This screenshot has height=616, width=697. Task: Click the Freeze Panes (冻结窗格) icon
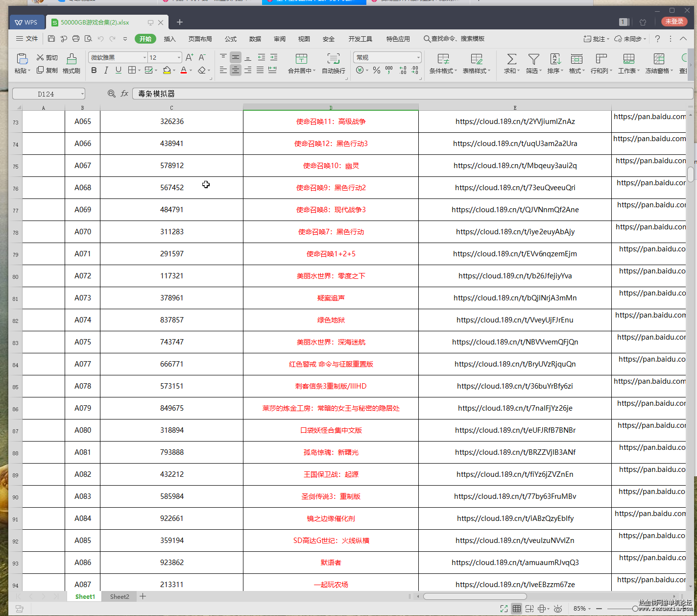click(659, 59)
